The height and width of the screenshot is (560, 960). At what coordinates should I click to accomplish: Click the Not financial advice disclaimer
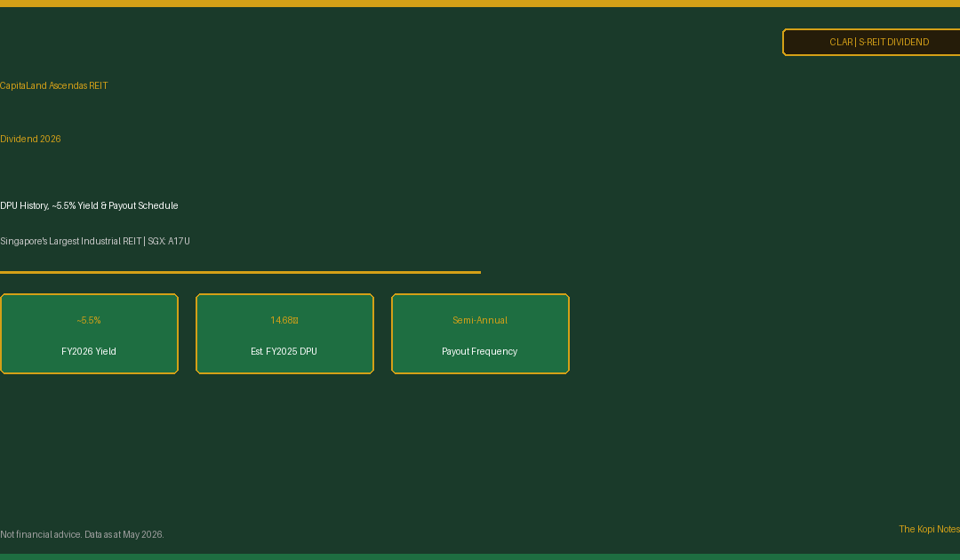(x=82, y=534)
